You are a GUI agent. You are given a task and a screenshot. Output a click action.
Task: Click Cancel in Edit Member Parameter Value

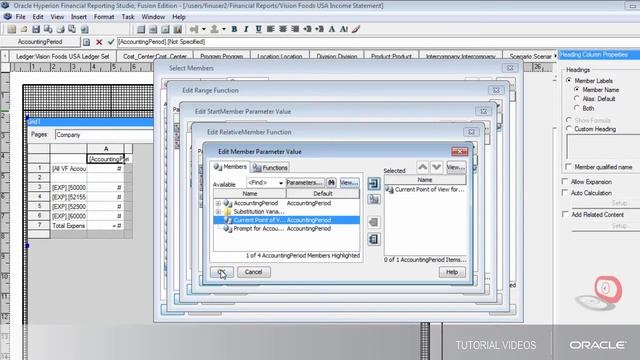point(253,272)
